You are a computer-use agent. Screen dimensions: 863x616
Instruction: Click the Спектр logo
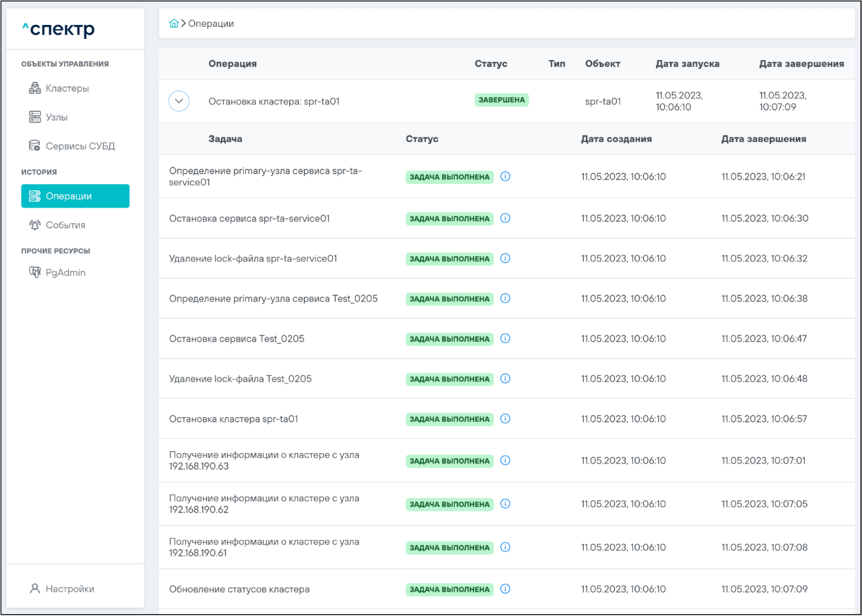pos(59,29)
